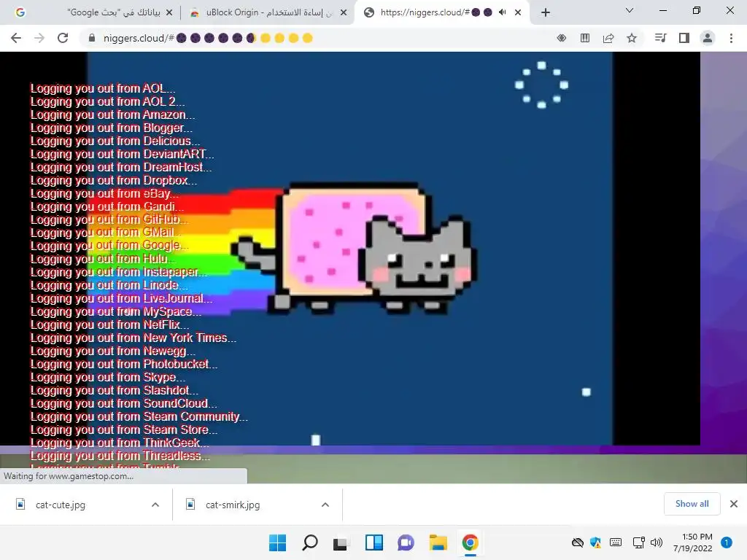Open the downloaded cat-cute.jpg file
This screenshot has width=747, height=560.
point(61,505)
